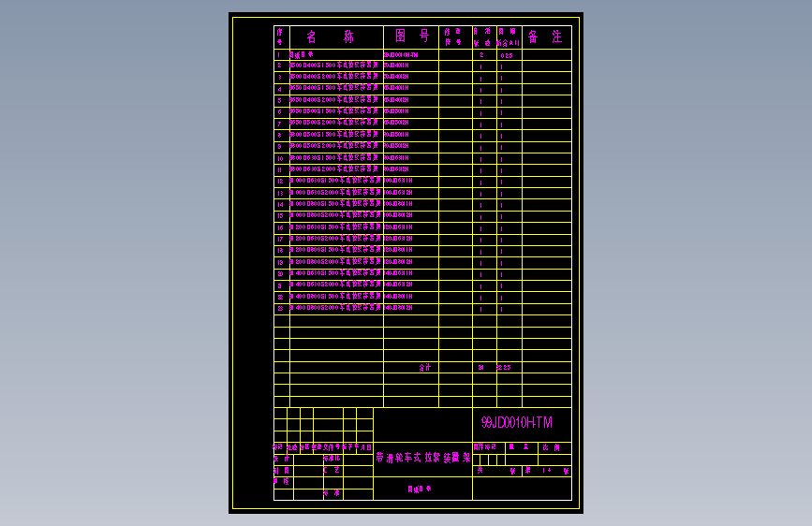Click the name cell in table row 2
The image size is (812, 526).
click(336, 66)
